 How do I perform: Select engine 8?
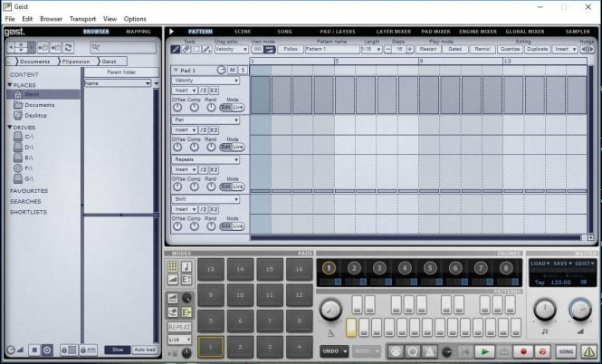(506, 268)
